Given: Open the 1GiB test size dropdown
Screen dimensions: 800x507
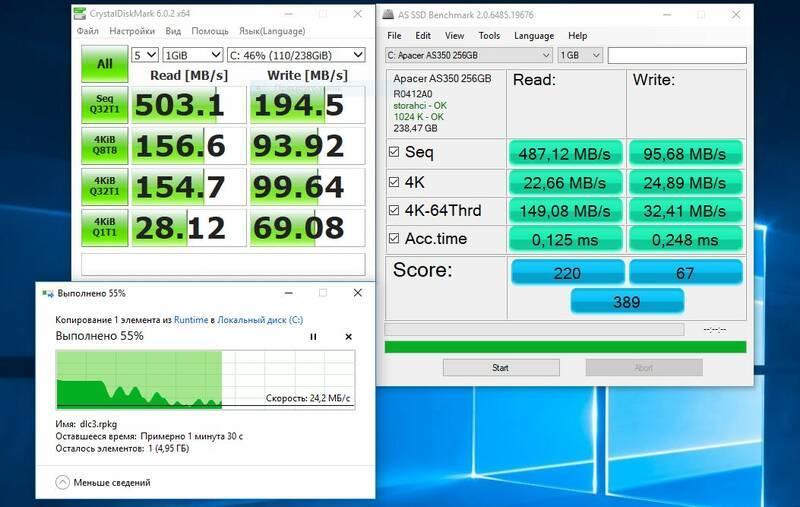Looking at the screenshot, I should 193,55.
